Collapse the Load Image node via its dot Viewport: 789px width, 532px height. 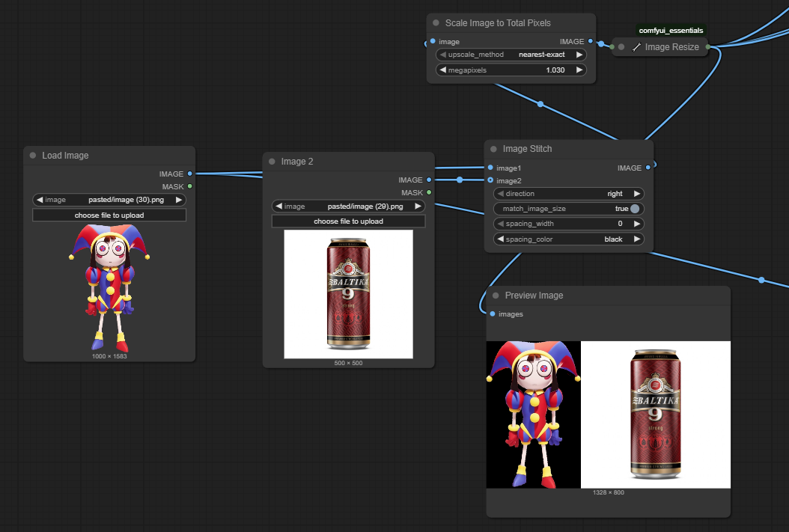click(33, 156)
